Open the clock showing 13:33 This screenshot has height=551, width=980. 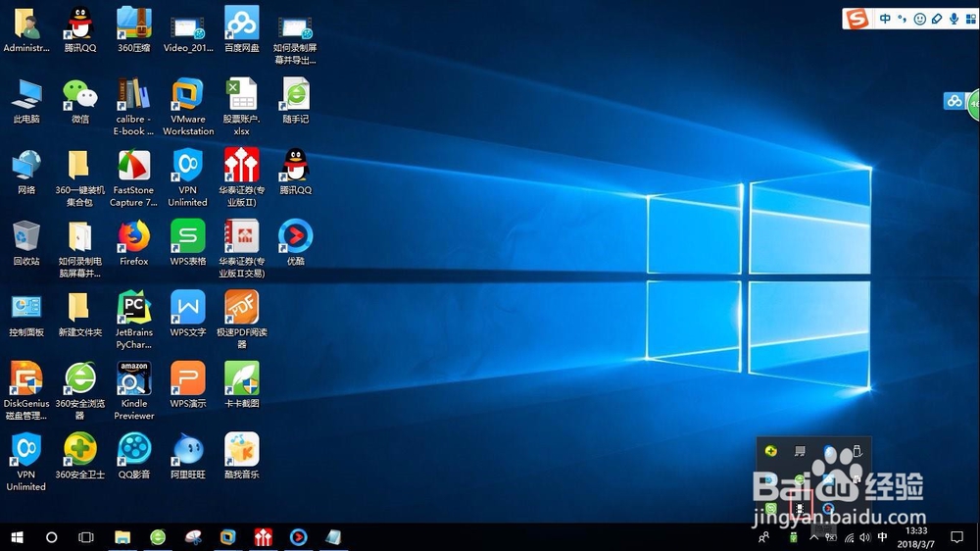pos(915,537)
